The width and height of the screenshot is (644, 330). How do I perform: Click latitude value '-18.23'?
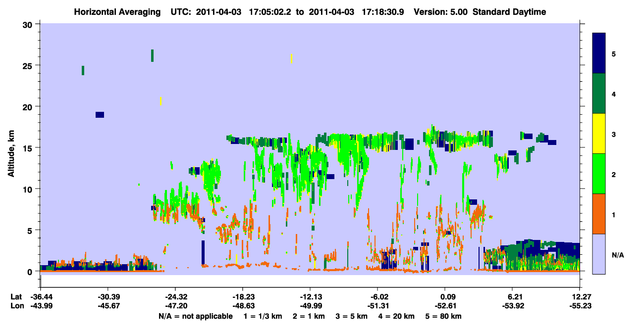click(x=242, y=297)
